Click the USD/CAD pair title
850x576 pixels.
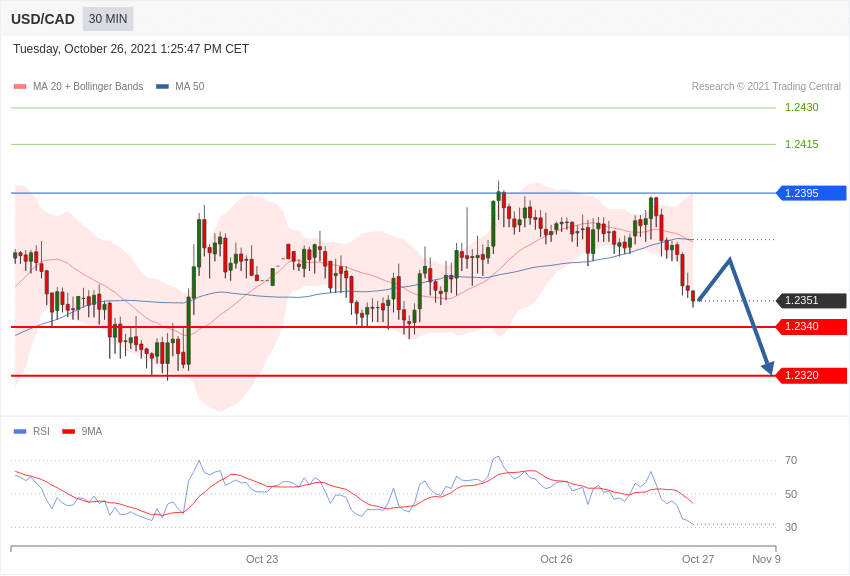pyautogui.click(x=43, y=20)
